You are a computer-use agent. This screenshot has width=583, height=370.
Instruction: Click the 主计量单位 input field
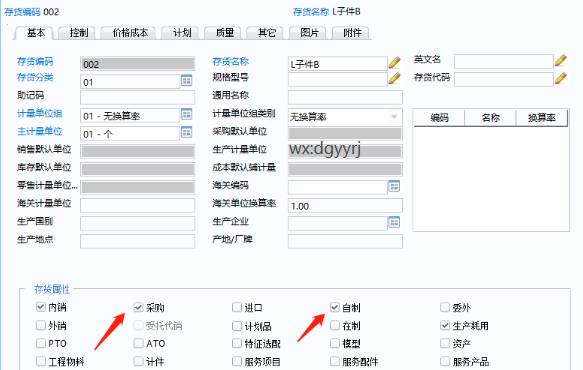coord(130,133)
